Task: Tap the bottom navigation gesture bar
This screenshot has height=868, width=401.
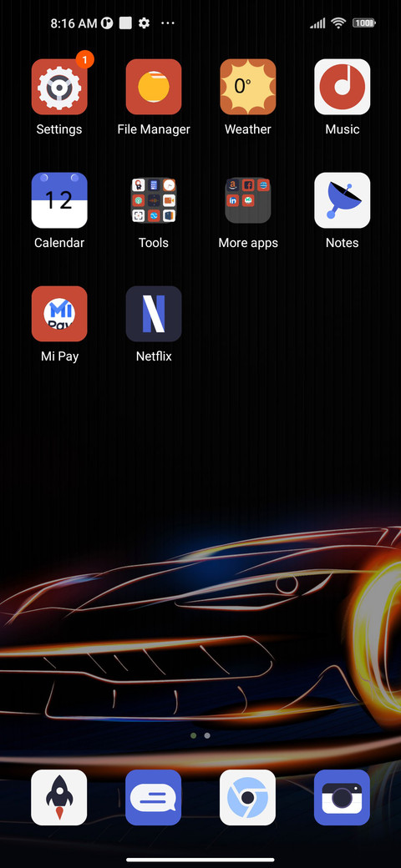Action: [200, 860]
